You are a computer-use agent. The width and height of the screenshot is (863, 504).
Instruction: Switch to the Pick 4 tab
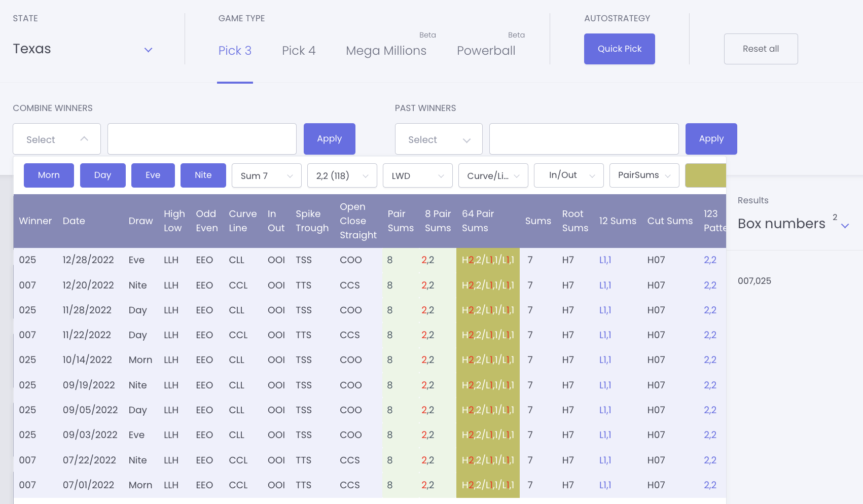(x=299, y=51)
